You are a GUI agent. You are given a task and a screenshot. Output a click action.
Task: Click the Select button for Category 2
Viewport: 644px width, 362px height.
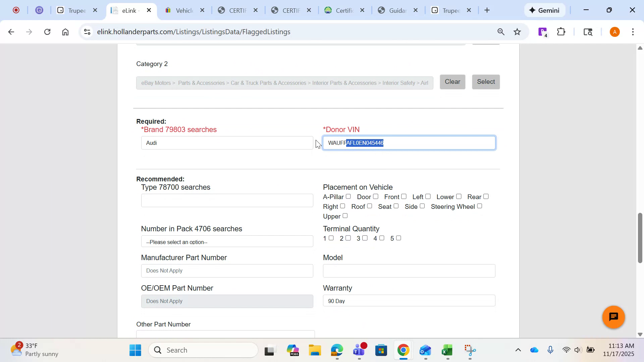486,81
